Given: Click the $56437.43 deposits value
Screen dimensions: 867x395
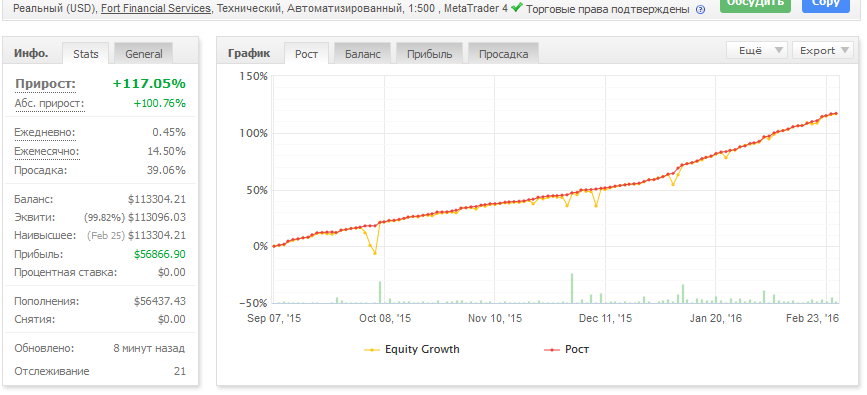Looking at the screenshot, I should coord(160,301).
